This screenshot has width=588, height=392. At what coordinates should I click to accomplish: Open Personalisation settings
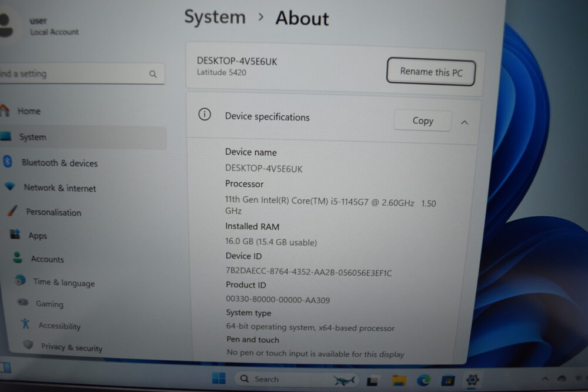click(54, 212)
